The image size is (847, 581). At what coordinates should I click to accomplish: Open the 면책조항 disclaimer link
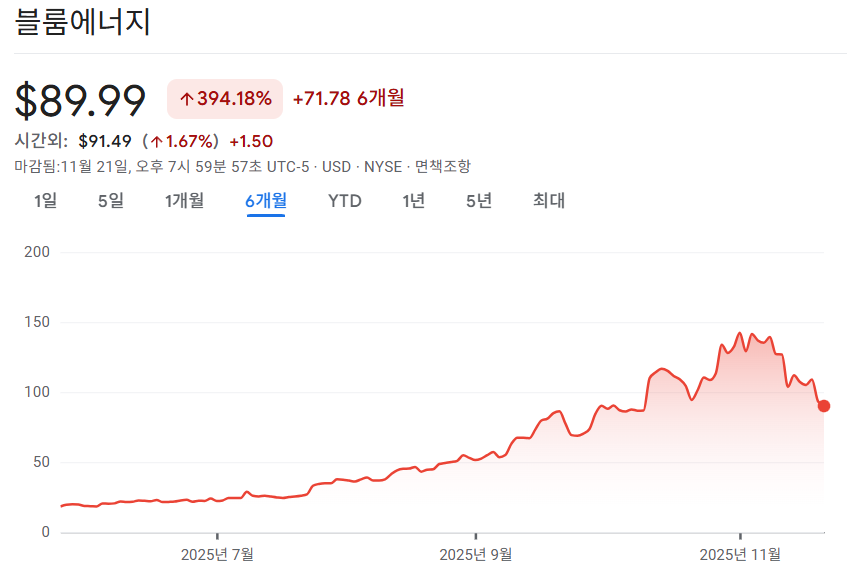coord(443,166)
